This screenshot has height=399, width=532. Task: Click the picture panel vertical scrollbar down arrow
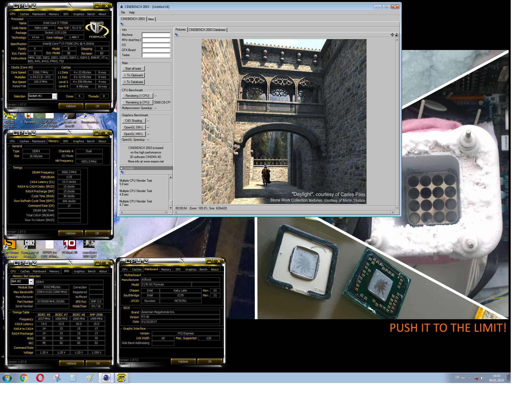397,208
